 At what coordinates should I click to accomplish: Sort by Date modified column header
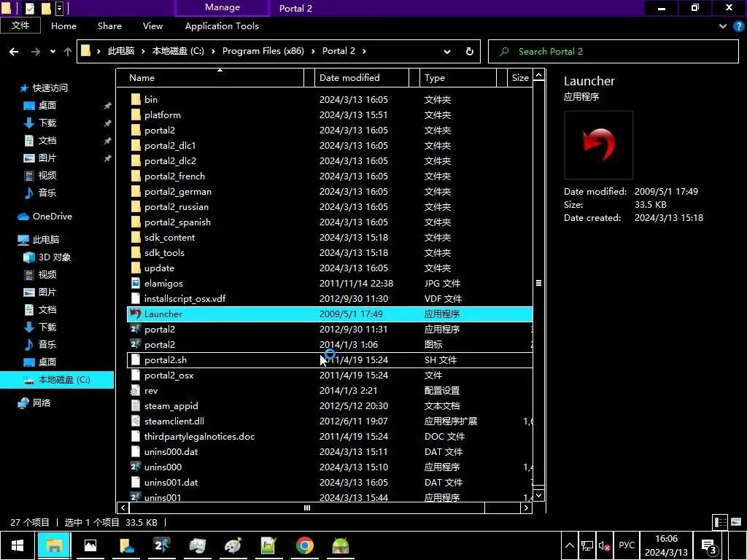(361, 77)
